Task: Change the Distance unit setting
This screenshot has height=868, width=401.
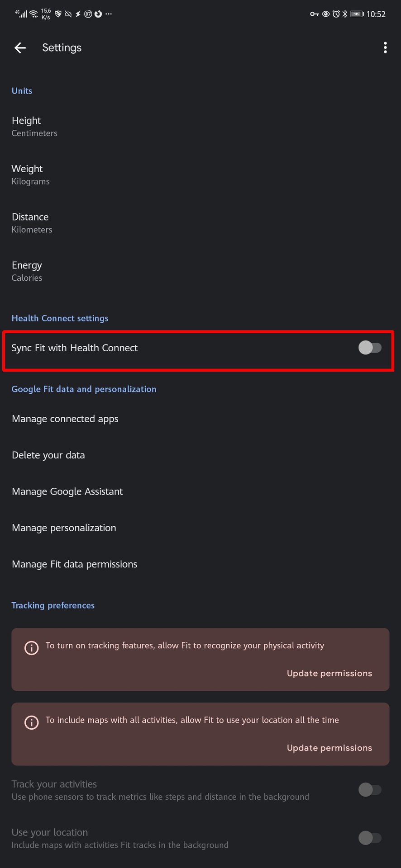Action: click(32, 223)
